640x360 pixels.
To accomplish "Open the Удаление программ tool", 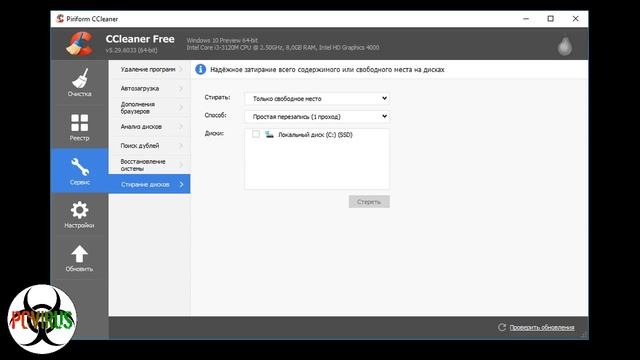I will 149,69.
